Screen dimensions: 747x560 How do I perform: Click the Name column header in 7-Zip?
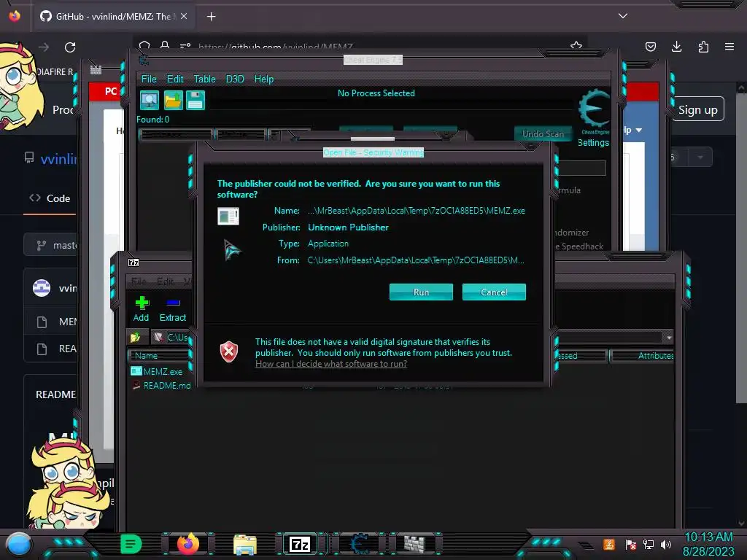coord(159,356)
